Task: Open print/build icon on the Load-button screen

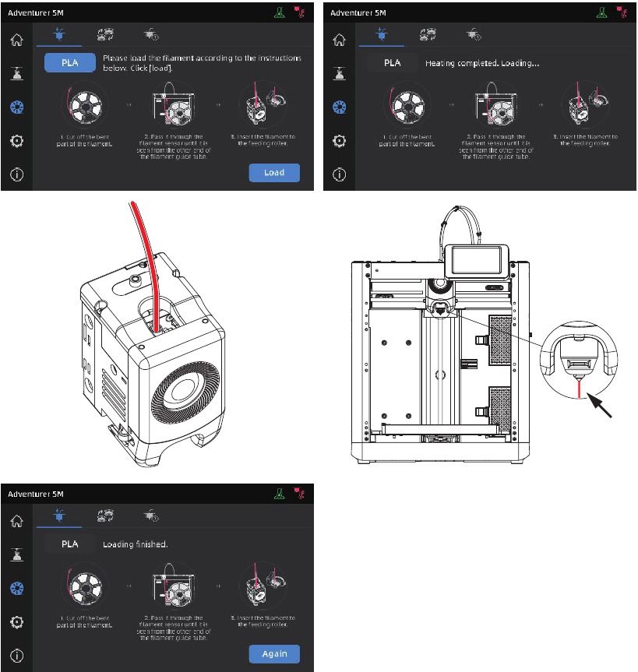Action: [16, 74]
